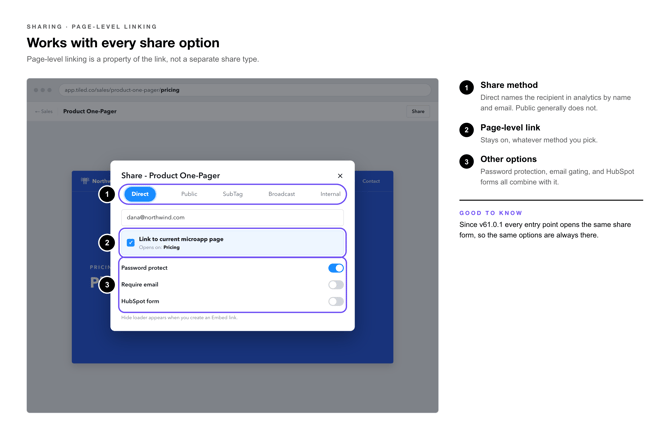
Task: Go back to Sales via the arrow link
Action: [x=44, y=111]
